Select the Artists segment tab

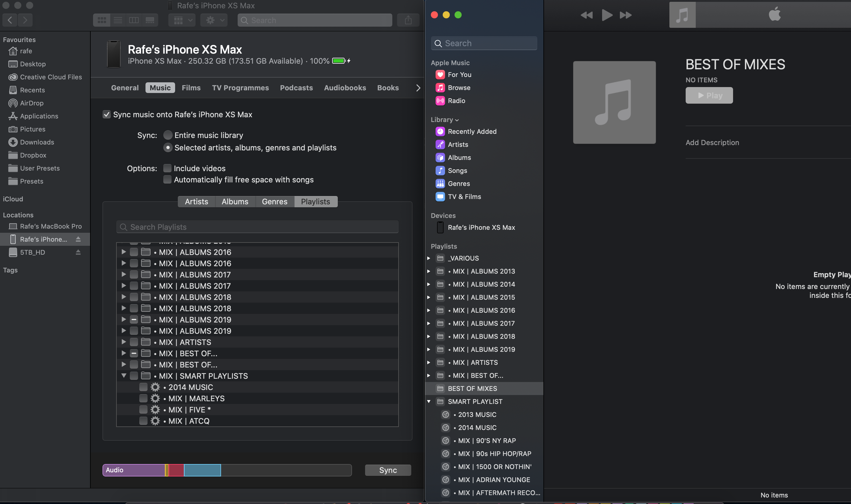pyautogui.click(x=196, y=202)
